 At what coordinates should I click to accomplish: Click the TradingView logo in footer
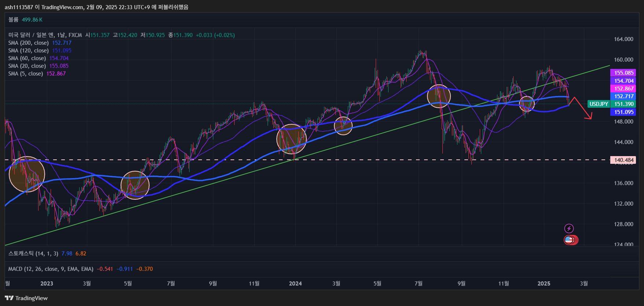pos(26,298)
